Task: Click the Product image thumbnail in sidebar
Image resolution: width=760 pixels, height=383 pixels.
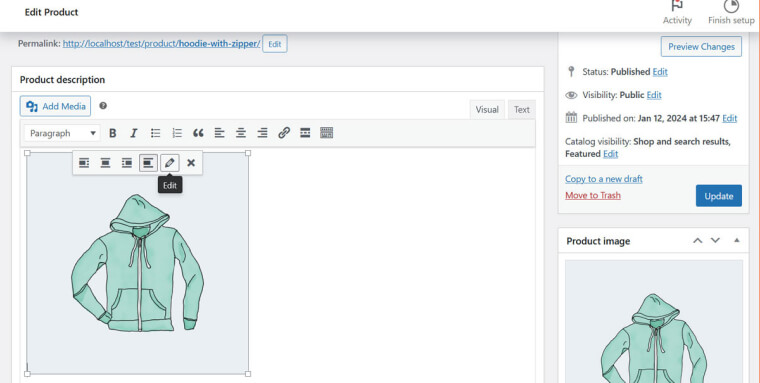Action: 653,321
